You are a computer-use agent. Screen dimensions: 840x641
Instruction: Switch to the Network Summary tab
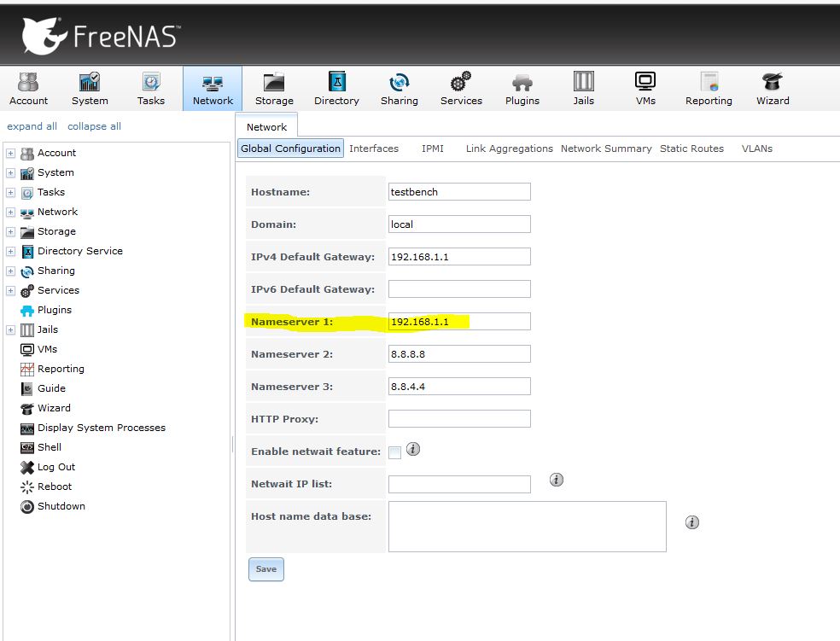pos(606,149)
